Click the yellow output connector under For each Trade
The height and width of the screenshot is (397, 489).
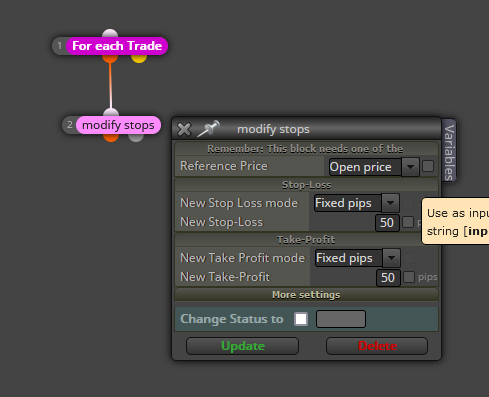click(x=139, y=59)
